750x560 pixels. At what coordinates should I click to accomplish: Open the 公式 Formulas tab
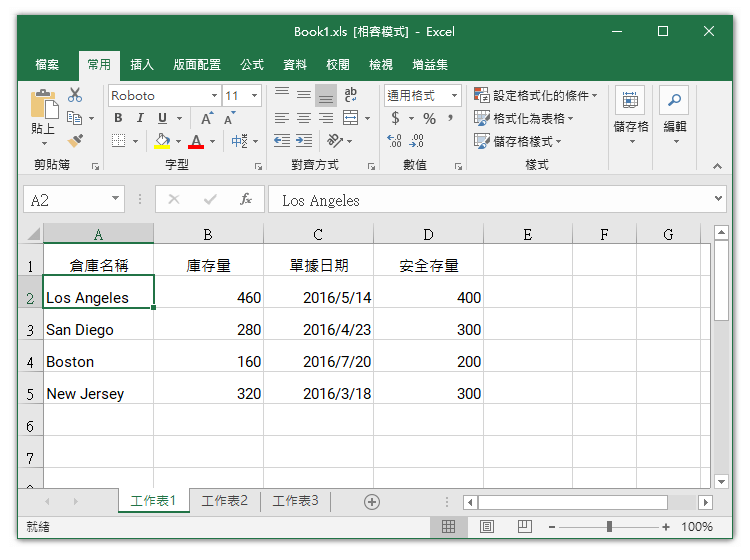point(252,65)
